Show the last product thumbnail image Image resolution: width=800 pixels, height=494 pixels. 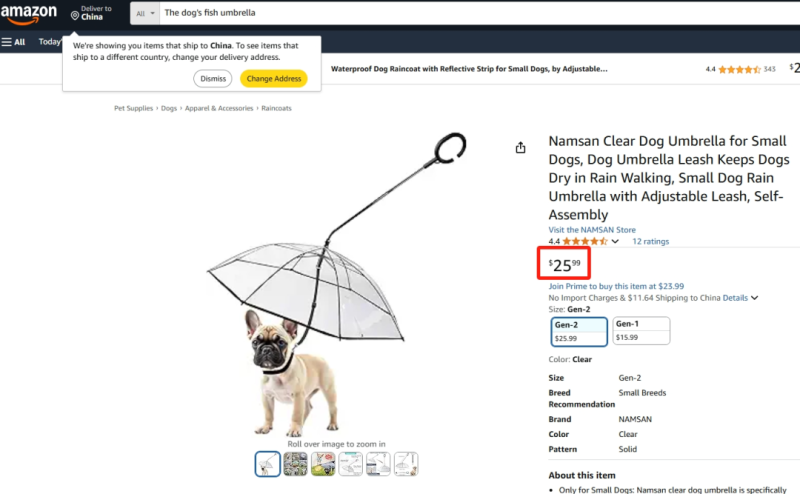coord(406,464)
